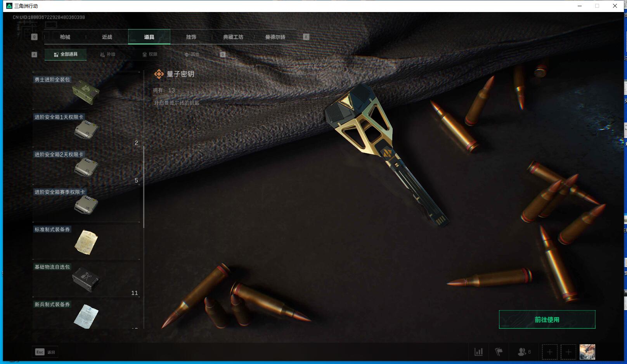This screenshot has height=364, width=627.
Task: Filter items by 权限
Action: point(150,54)
